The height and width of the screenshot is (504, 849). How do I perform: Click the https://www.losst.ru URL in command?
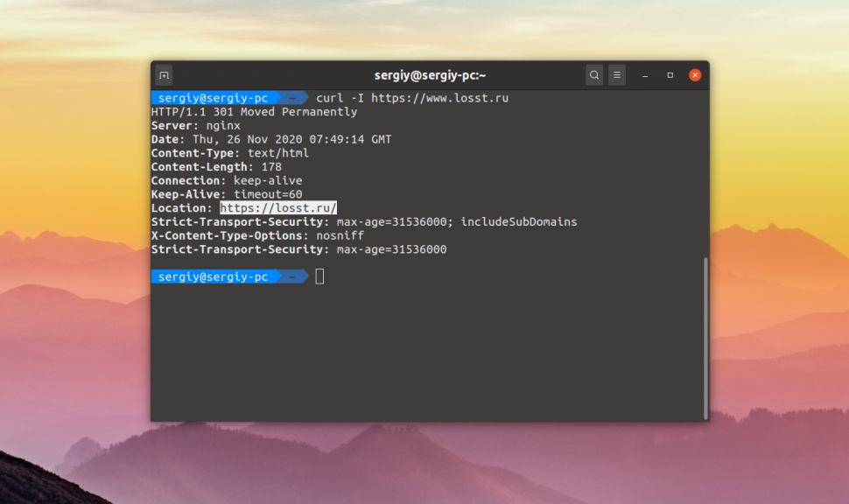click(x=439, y=98)
